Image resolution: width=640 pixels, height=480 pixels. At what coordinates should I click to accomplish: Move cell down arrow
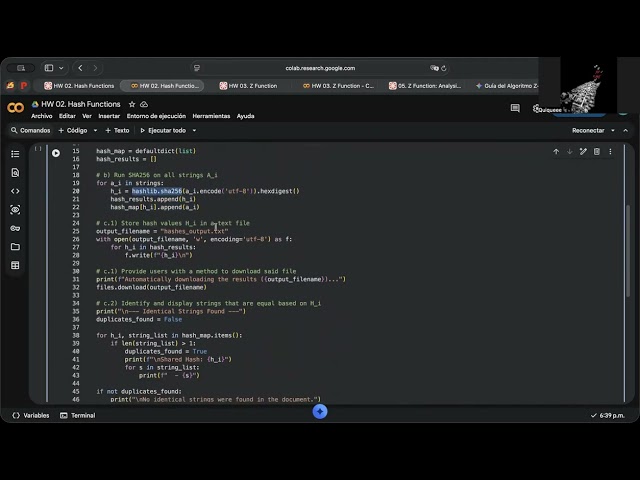click(569, 151)
